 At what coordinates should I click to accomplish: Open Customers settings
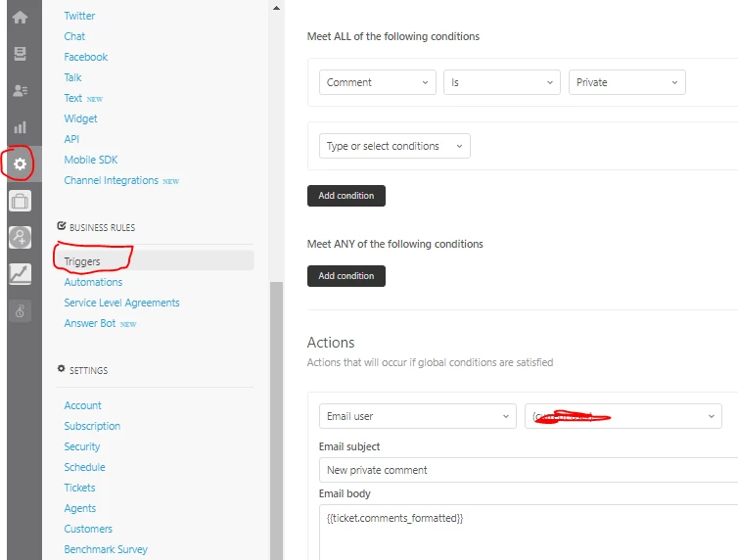pos(88,529)
